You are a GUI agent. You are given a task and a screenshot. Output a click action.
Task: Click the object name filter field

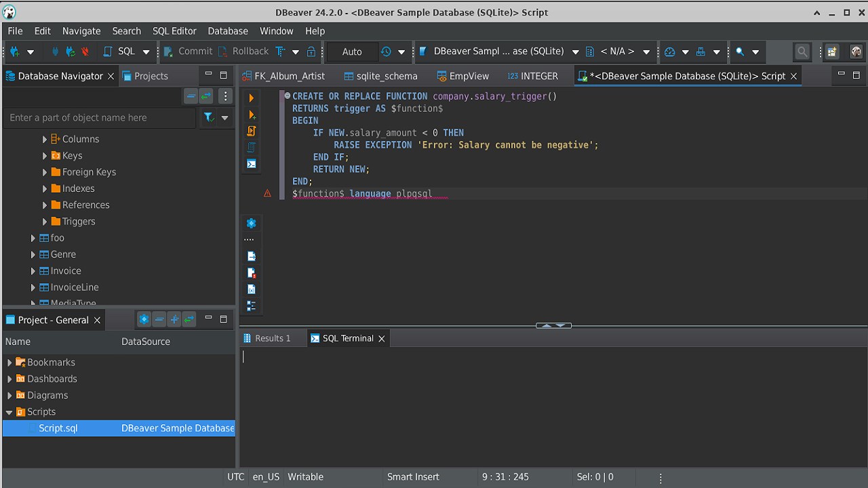(100, 118)
